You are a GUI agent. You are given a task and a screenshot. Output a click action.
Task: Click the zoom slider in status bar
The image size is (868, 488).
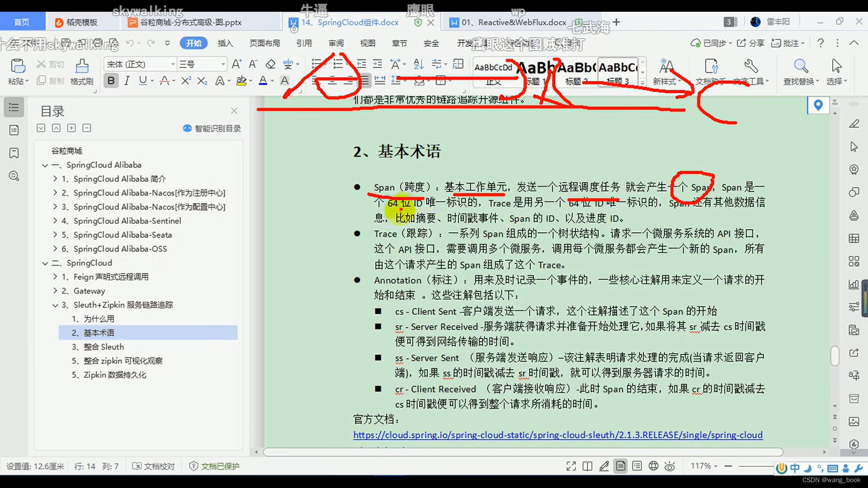pyautogui.click(x=756, y=466)
